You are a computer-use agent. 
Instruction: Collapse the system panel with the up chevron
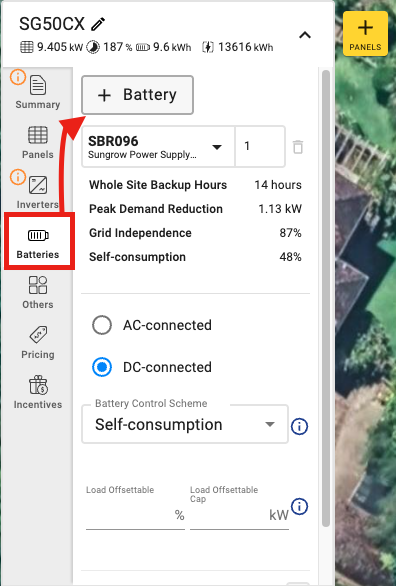pyautogui.click(x=305, y=35)
